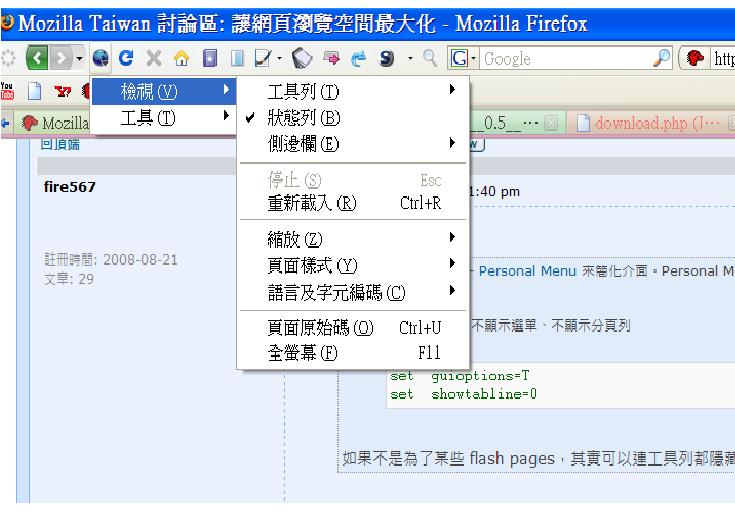Click the pink arrow toolbar icon
The image size is (735, 512).
coord(331,59)
